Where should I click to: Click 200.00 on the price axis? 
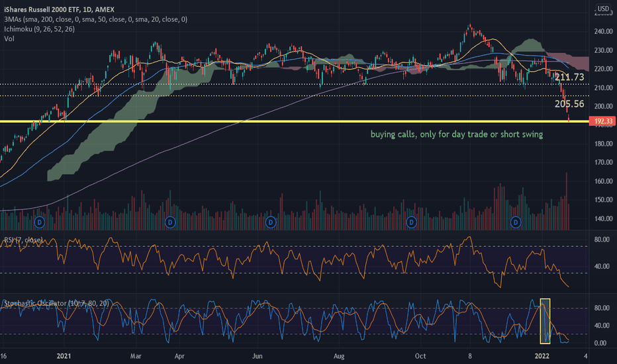click(x=603, y=107)
